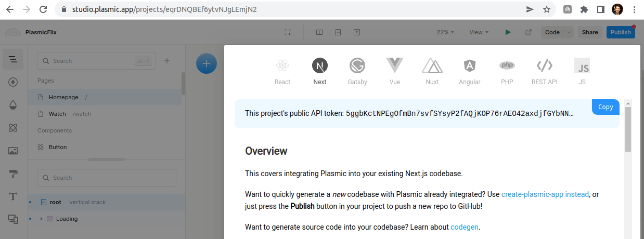Choose the JS integration tab
Screen dimensions: 644x239
[582, 71]
